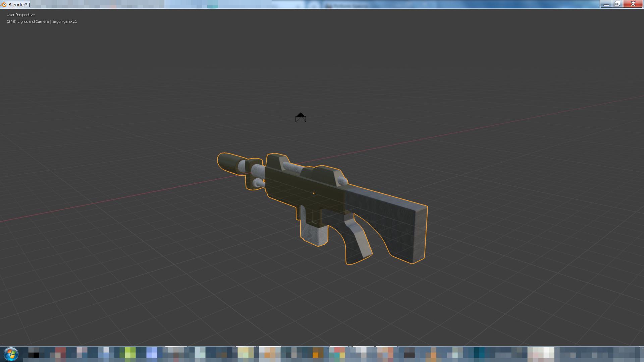The height and width of the screenshot is (362, 644).
Task: Close the Blender window
Action: click(633, 4)
